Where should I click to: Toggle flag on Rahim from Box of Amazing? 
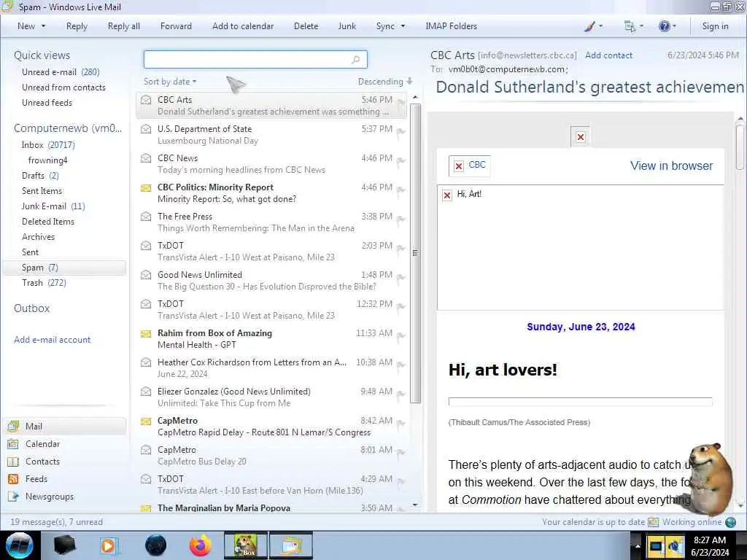400,335
